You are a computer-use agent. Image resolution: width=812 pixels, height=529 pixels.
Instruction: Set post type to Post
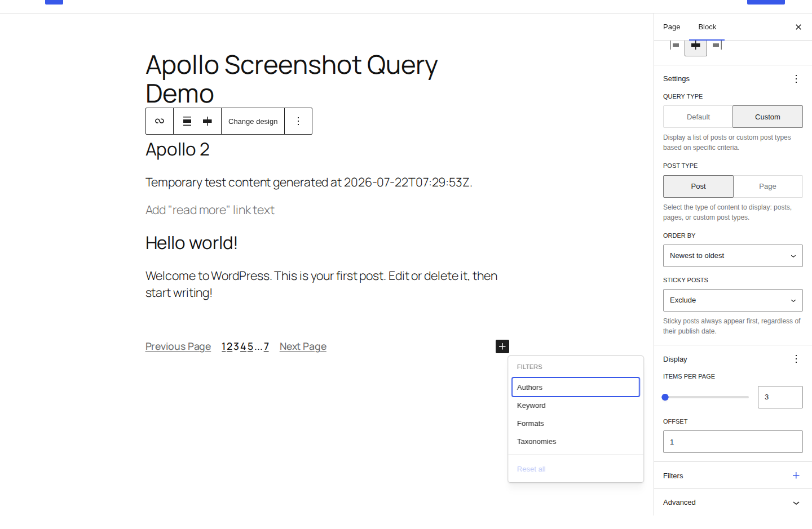(x=698, y=186)
